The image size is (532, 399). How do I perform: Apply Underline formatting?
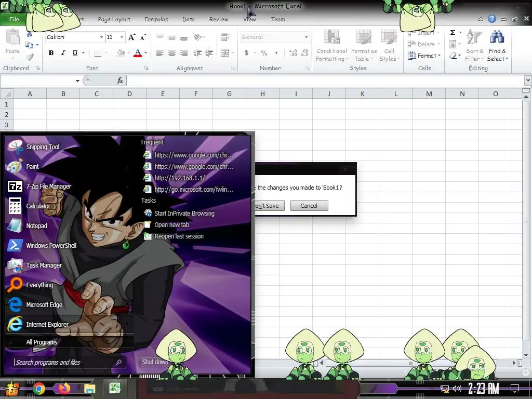pyautogui.click(x=75, y=53)
